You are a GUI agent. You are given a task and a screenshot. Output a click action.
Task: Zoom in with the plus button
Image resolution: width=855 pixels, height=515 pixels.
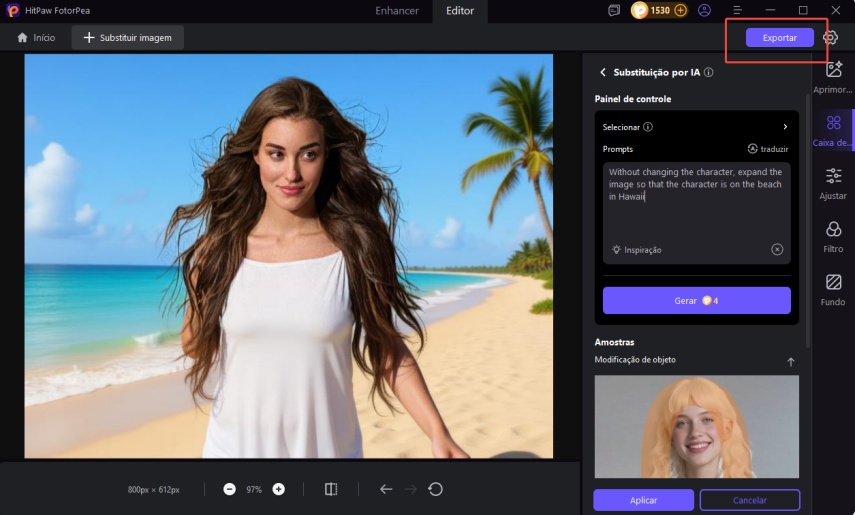279,489
